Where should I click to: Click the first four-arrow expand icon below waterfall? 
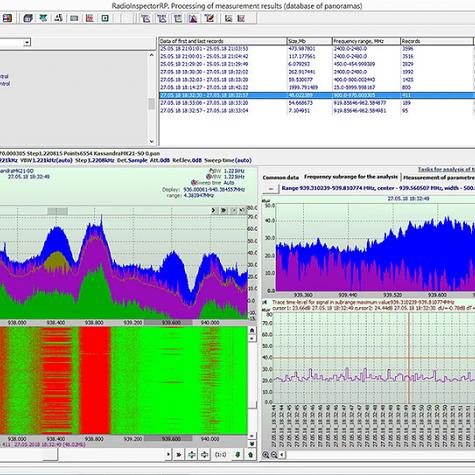pyautogui.click(x=192, y=454)
